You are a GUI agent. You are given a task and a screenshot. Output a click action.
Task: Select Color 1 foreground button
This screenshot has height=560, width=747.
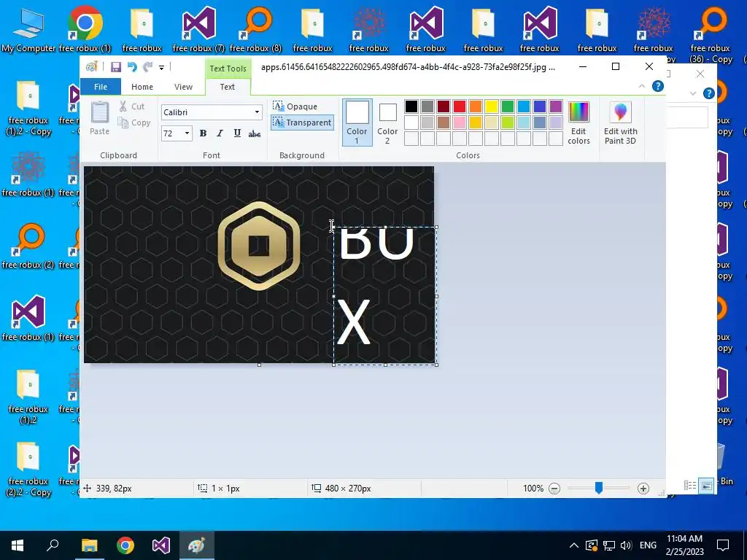point(357,122)
